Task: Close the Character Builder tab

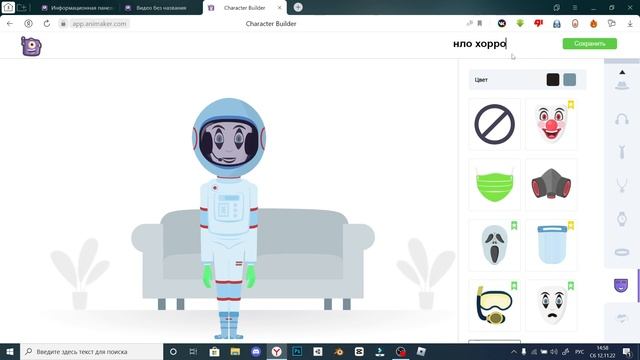Action: click(280, 8)
